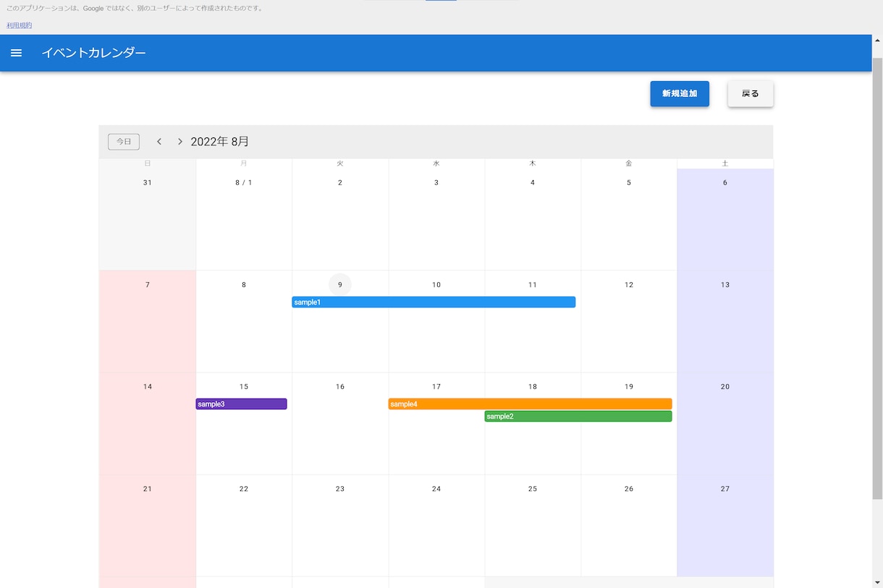Go to next month with right chevron
The width and height of the screenshot is (883, 588).
tap(180, 142)
